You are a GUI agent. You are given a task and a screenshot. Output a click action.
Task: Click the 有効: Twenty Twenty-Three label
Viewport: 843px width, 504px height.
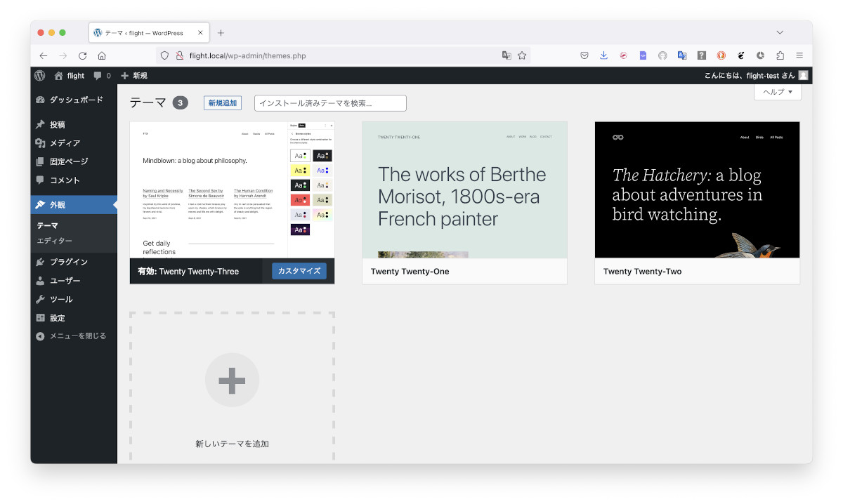point(188,272)
